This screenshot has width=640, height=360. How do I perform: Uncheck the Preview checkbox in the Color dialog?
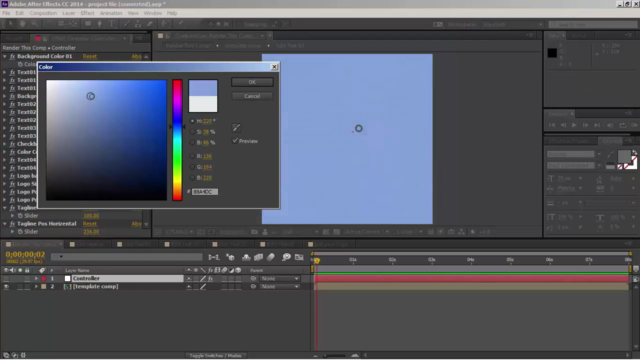(235, 140)
